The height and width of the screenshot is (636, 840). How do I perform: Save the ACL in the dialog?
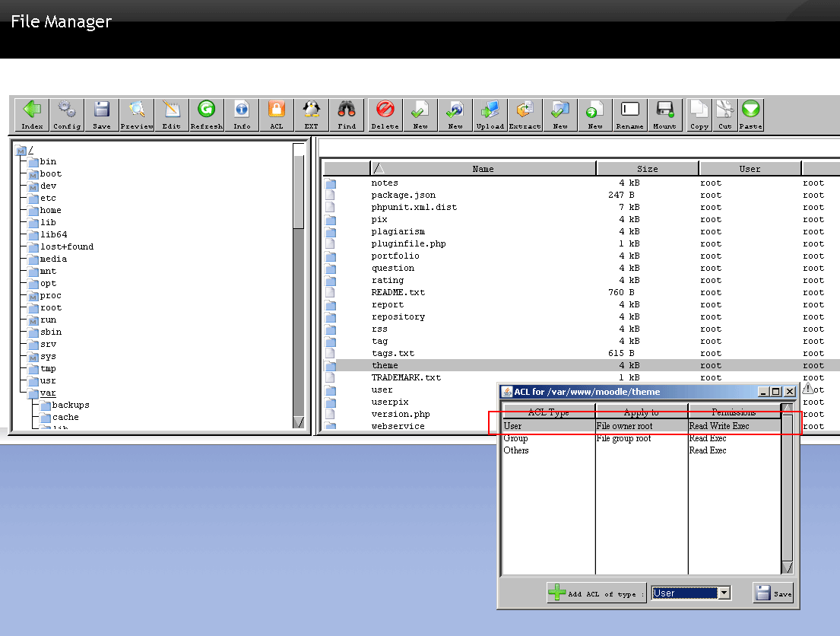click(773, 593)
